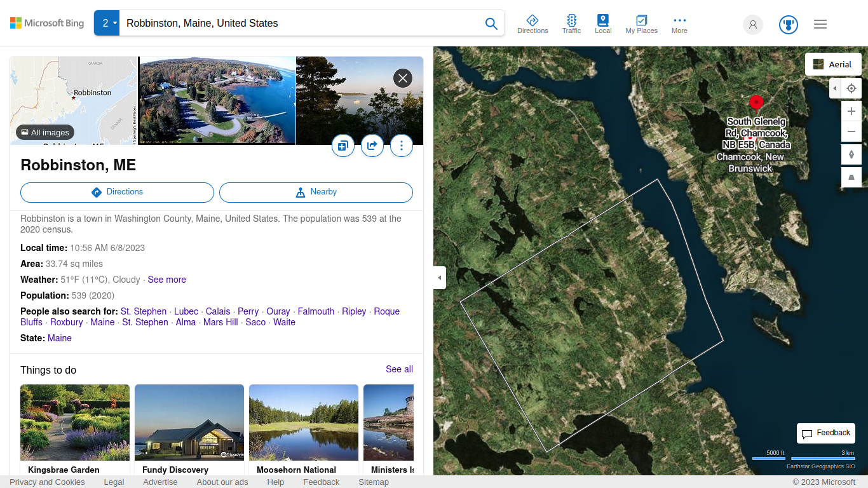
Task: Click the weather See more link
Action: coord(167,280)
